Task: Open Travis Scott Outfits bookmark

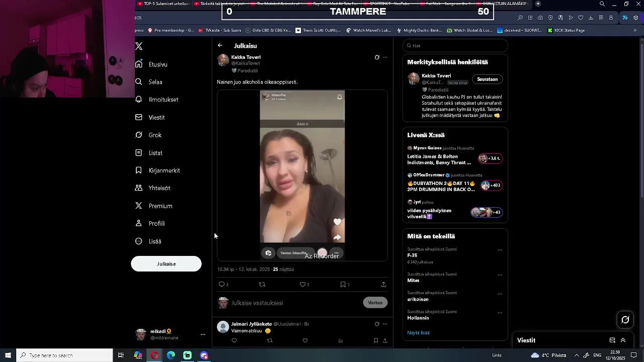Action: point(318,30)
